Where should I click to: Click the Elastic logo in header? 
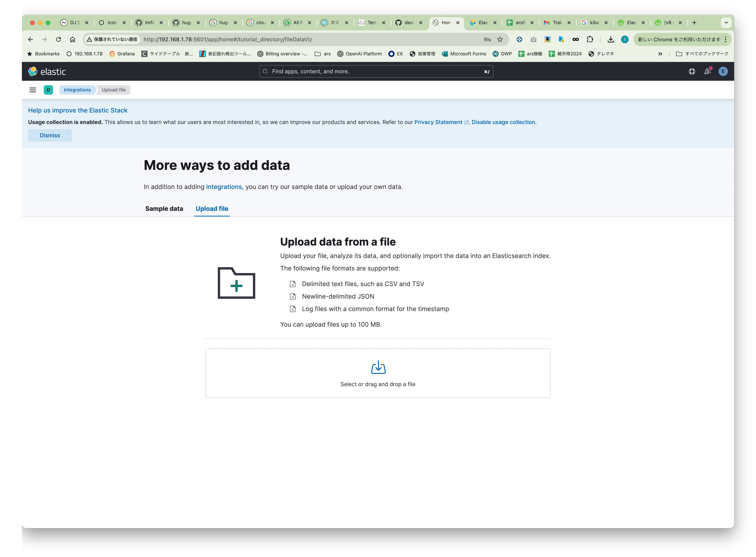[47, 72]
